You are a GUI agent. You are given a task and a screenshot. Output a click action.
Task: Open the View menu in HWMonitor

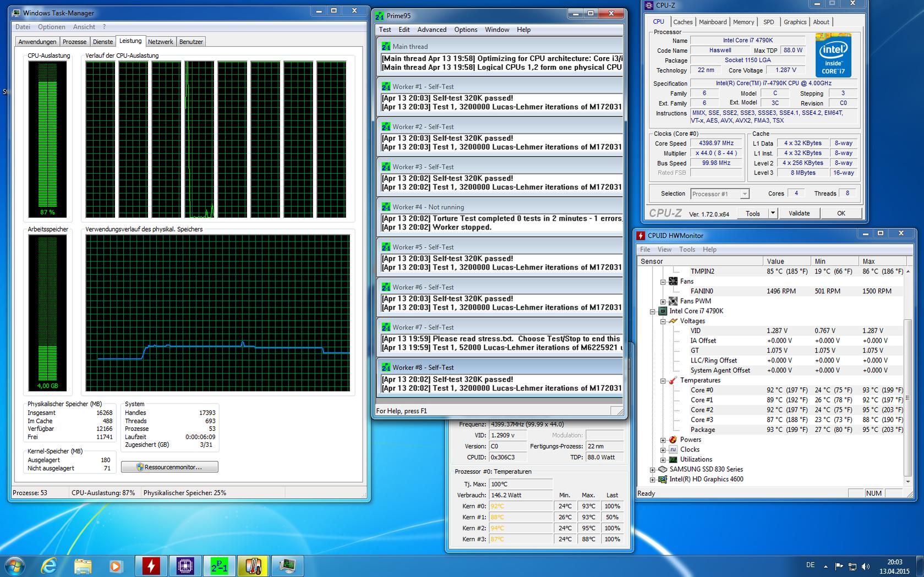pos(665,249)
